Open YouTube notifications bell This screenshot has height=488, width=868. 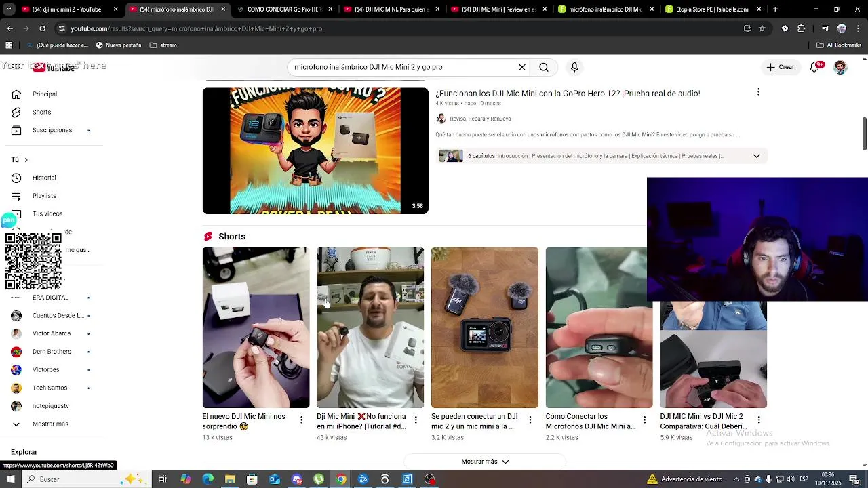[x=816, y=67]
